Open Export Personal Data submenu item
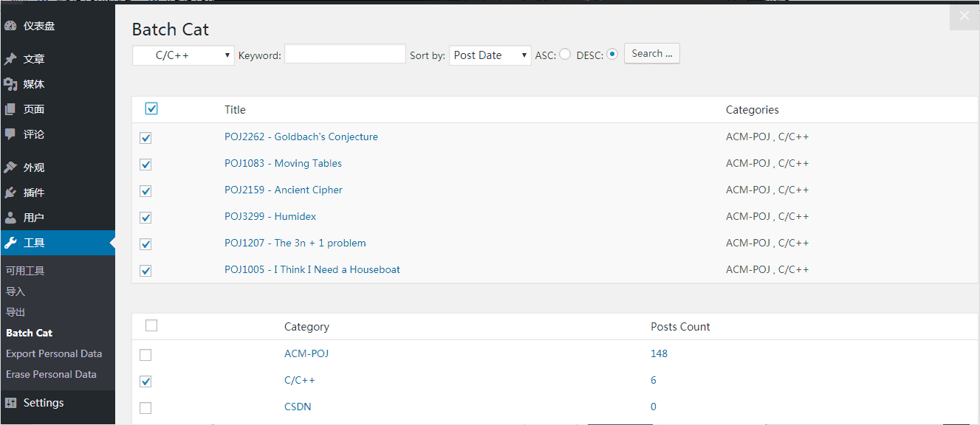980x425 pixels. 54,353
